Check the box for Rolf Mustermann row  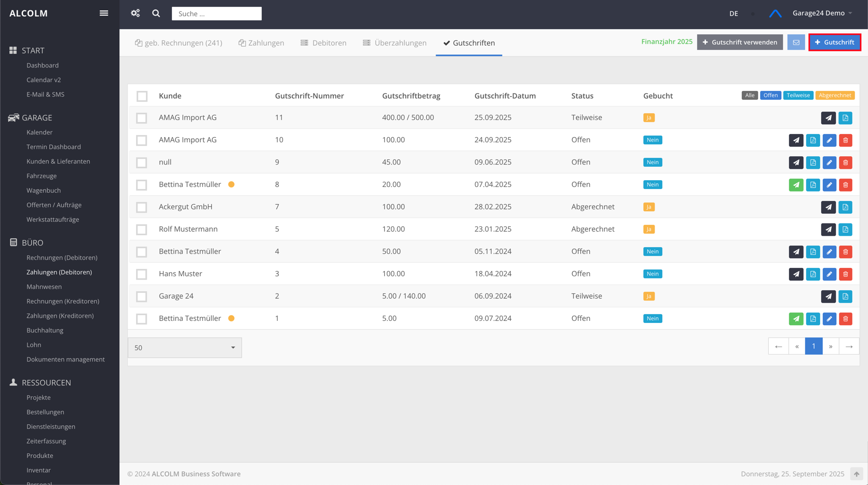click(142, 230)
